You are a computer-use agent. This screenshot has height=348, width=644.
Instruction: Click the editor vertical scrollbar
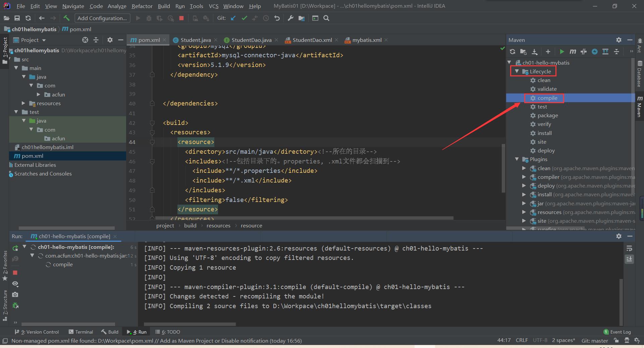[x=503, y=168]
